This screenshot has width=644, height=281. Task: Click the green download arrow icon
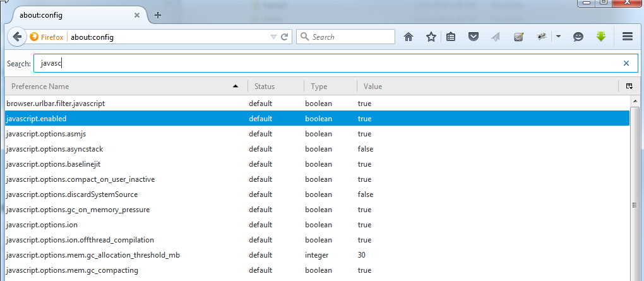[600, 37]
